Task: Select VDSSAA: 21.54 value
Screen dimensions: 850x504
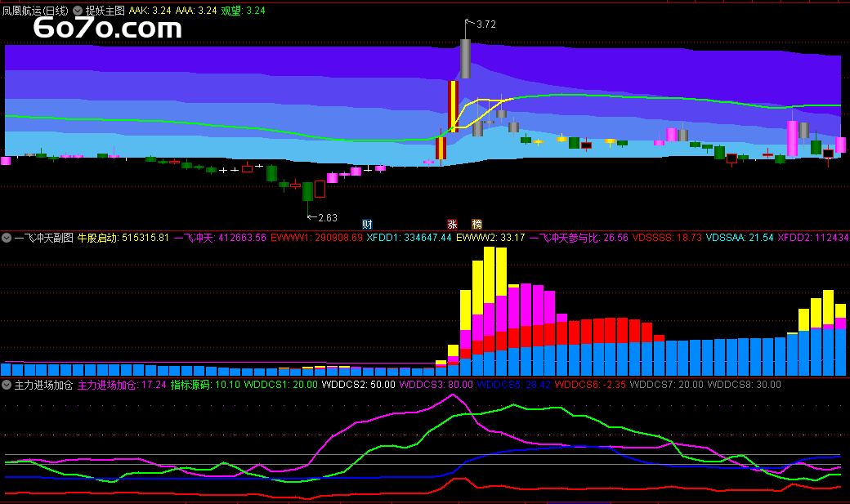Action: 740,238
